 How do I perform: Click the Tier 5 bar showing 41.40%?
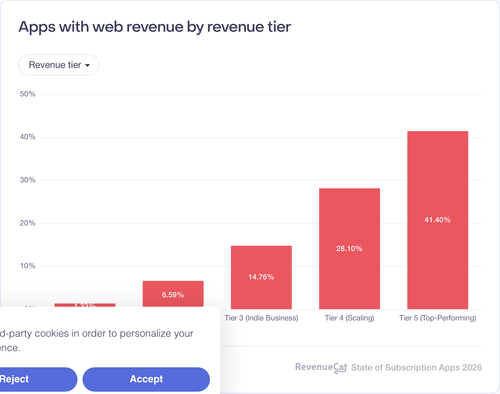coord(437,220)
